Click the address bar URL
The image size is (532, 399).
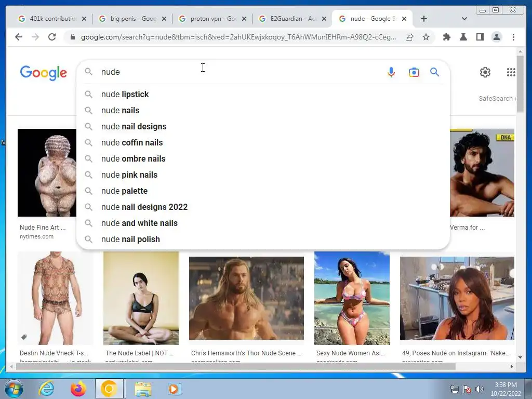tap(238, 37)
